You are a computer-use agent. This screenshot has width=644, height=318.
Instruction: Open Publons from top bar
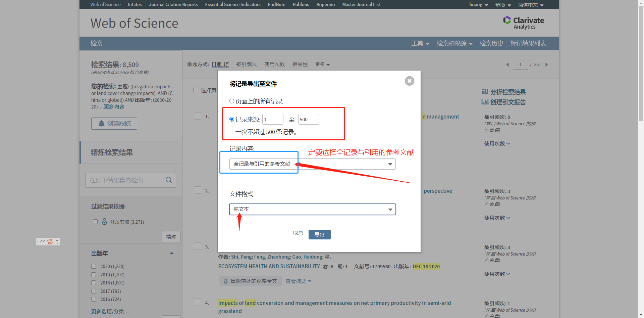[301, 4]
